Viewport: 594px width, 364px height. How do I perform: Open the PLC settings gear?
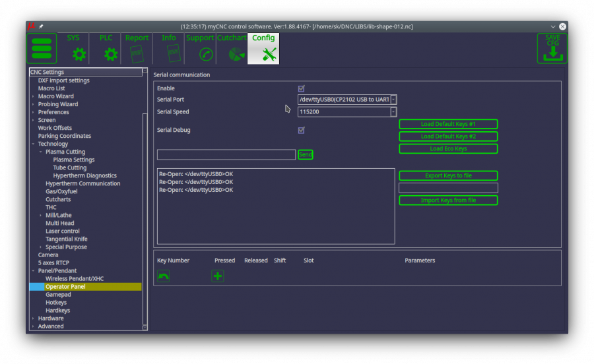[110, 54]
